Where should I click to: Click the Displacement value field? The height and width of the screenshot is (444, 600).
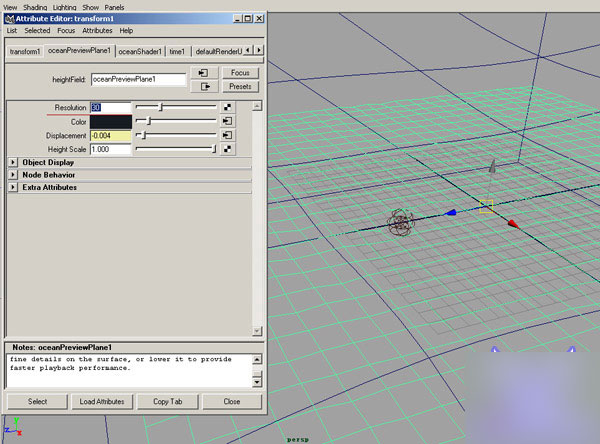(x=111, y=135)
